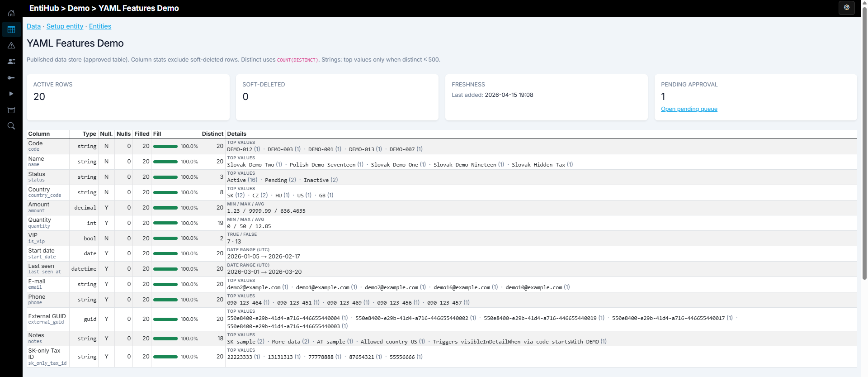
Task: Select the Phone column name cell
Action: click(x=48, y=300)
